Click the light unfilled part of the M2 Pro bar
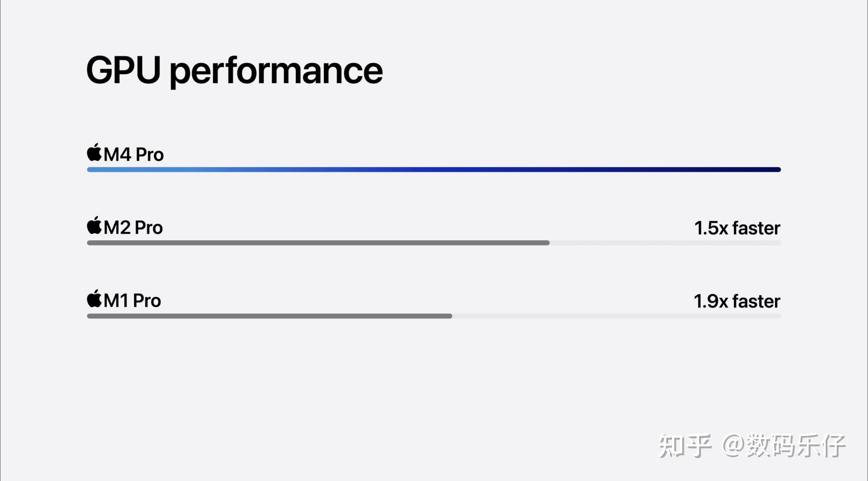The height and width of the screenshot is (481, 868). pos(664,243)
